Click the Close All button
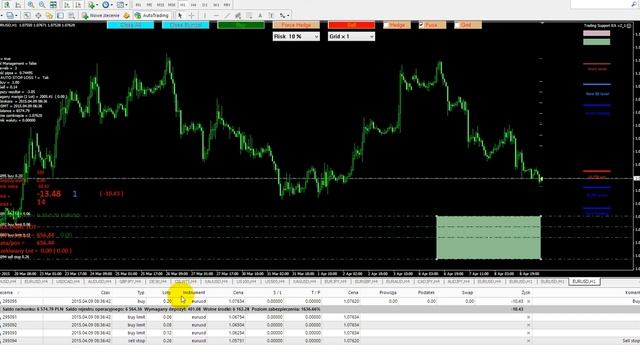This screenshot has height=360, width=640. pyautogui.click(x=130, y=25)
